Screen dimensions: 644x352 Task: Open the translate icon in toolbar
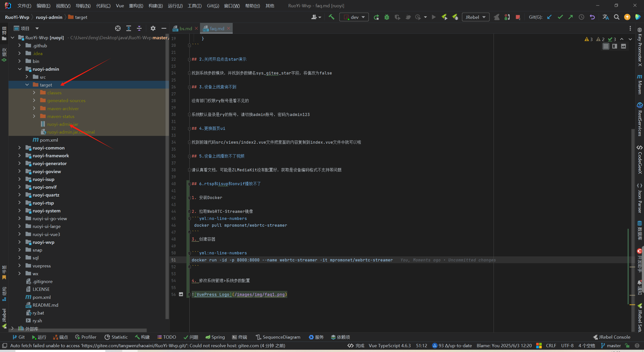[606, 17]
